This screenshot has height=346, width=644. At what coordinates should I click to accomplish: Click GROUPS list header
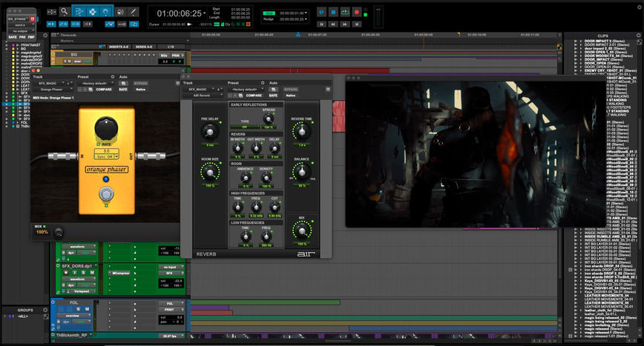[25, 310]
